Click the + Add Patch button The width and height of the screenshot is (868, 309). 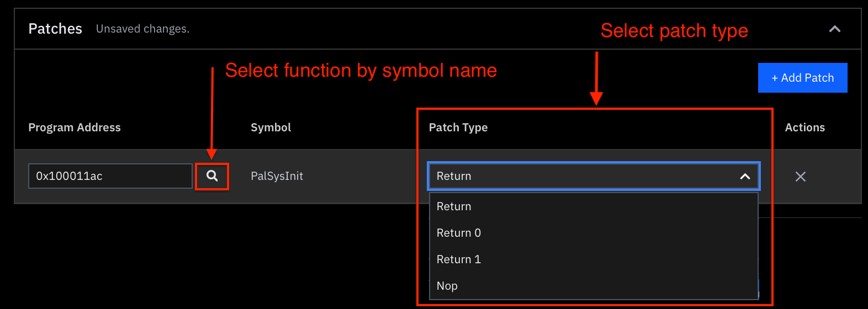pos(802,78)
